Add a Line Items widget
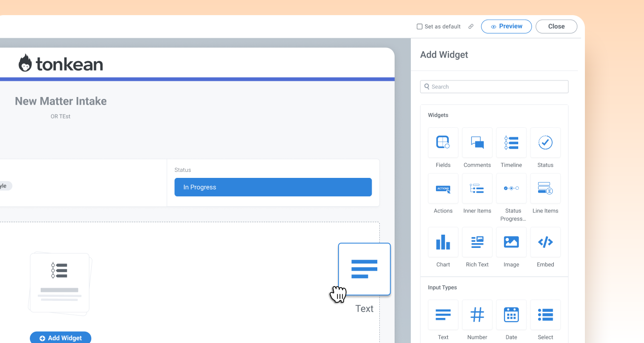The image size is (644, 343). [x=545, y=188]
